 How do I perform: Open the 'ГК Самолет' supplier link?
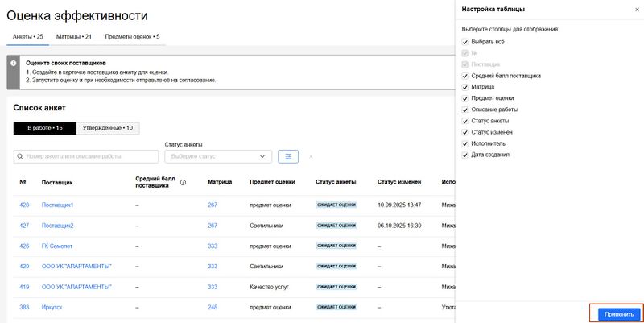pyautogui.click(x=58, y=246)
